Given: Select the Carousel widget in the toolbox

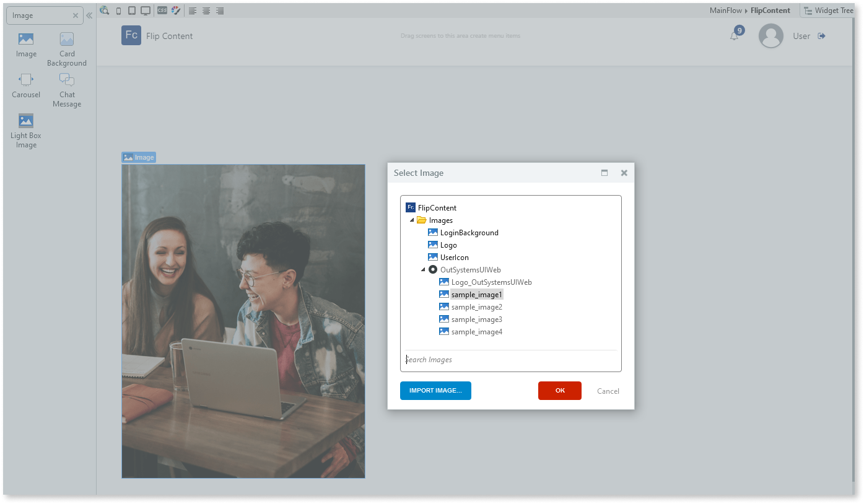Looking at the screenshot, I should pyautogui.click(x=25, y=85).
